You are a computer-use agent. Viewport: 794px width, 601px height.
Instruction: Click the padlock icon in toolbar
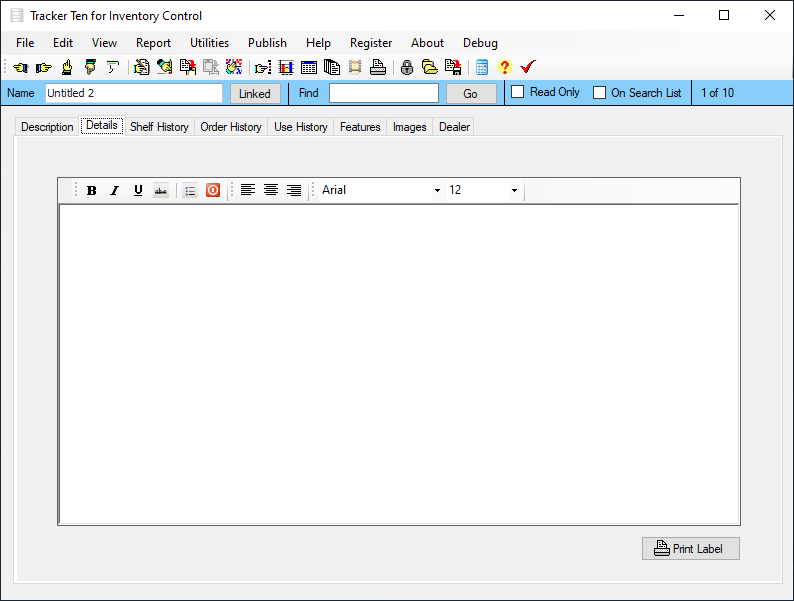[x=407, y=67]
